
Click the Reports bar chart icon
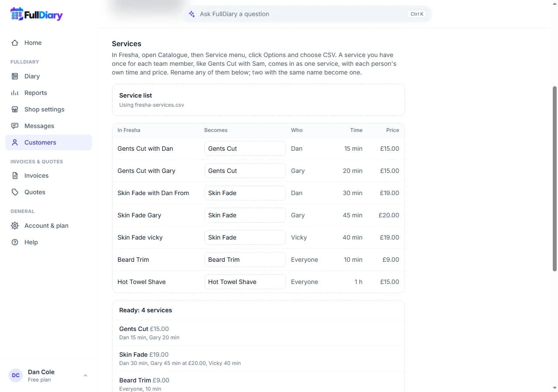[15, 93]
